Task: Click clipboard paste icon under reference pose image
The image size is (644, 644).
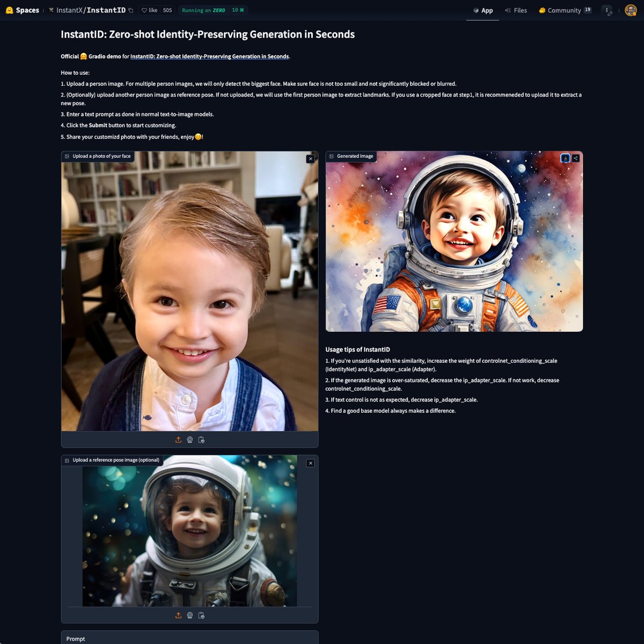Action: 201,616
